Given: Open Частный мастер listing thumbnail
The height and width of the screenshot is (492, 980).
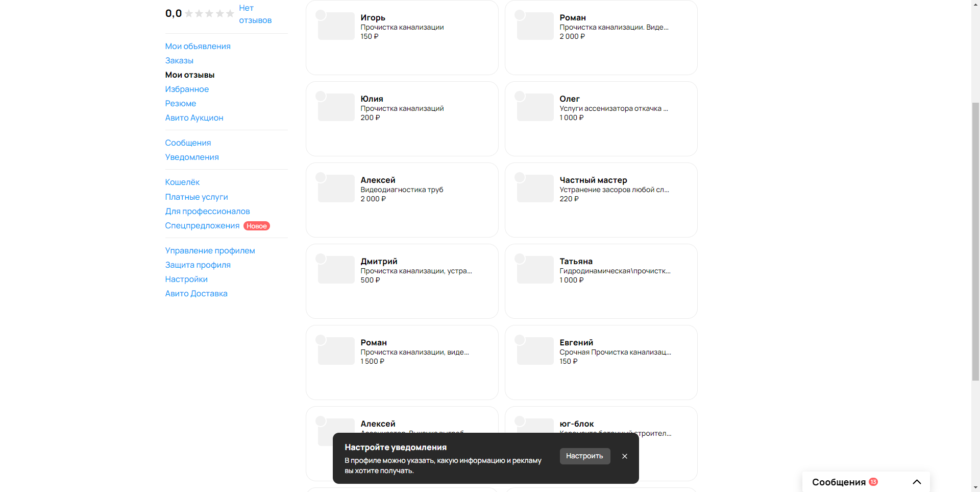Looking at the screenshot, I should pos(535,189).
